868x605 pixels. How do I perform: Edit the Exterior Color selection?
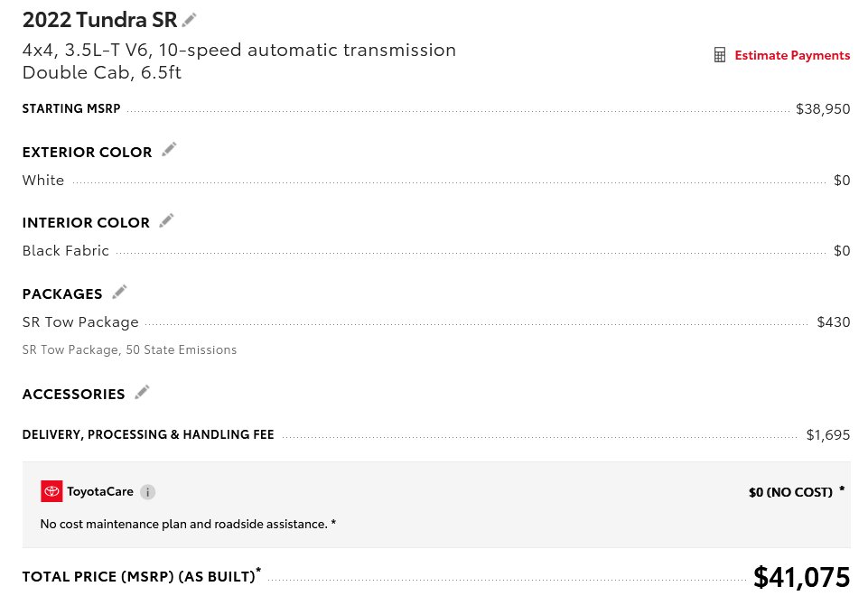tap(169, 150)
